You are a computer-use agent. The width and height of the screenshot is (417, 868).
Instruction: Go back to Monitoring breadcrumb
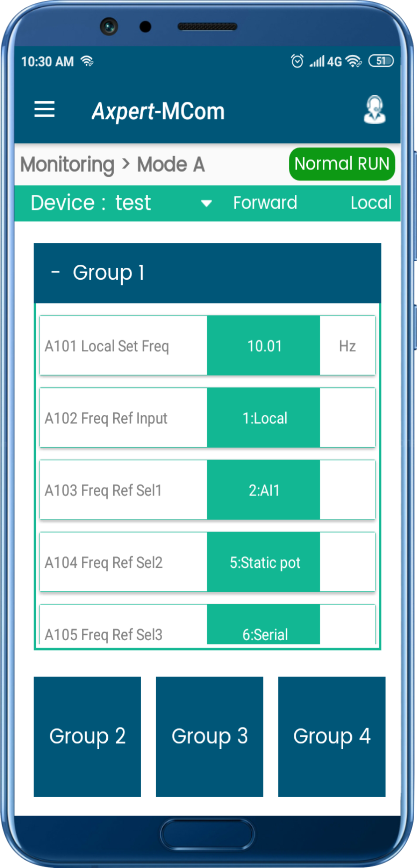click(x=67, y=165)
